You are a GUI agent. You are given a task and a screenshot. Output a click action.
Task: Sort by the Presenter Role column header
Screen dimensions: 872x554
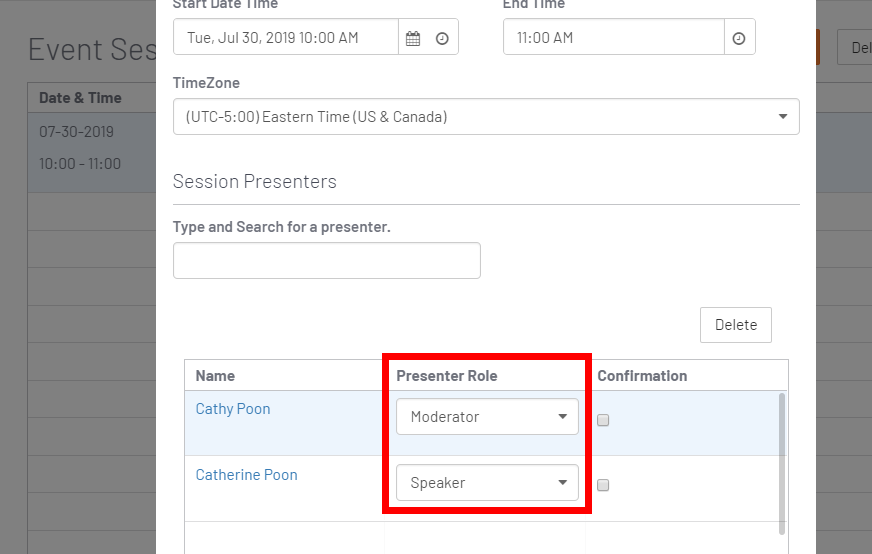click(447, 376)
